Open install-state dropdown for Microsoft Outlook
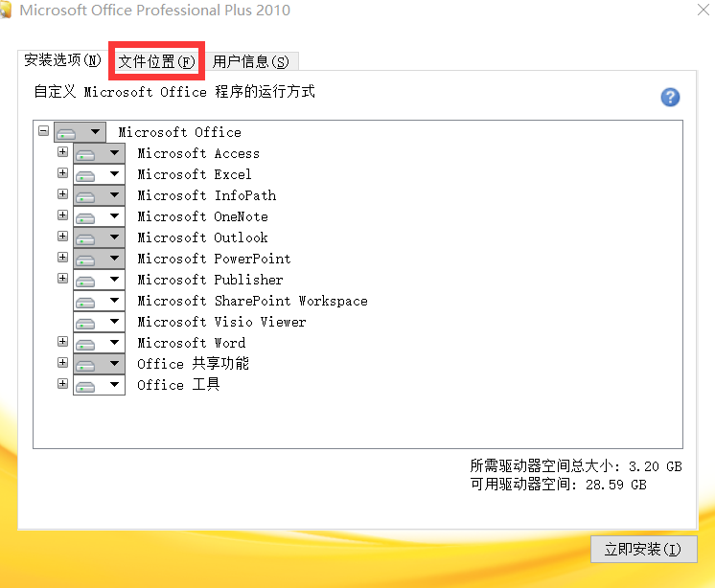The height and width of the screenshot is (588, 715). point(99,237)
